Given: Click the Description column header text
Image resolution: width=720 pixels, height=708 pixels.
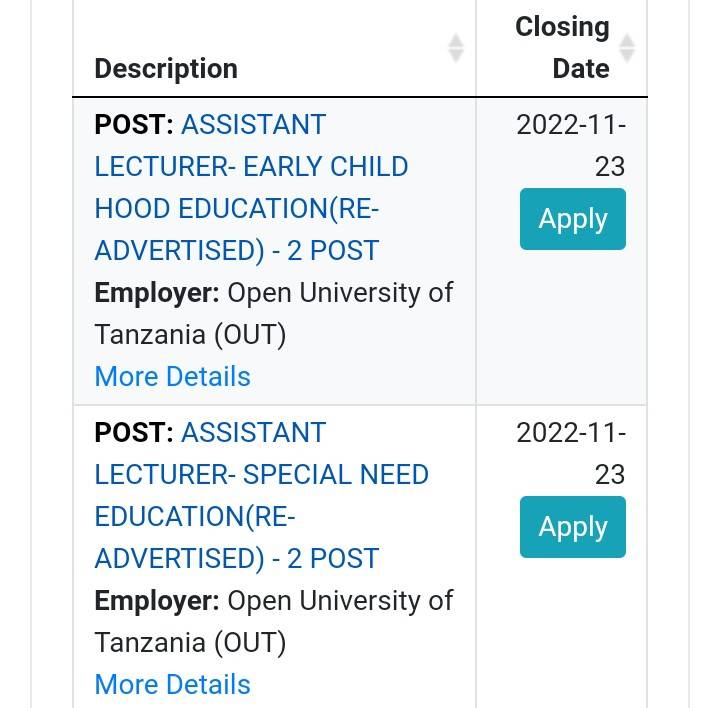Looking at the screenshot, I should click(x=166, y=69).
